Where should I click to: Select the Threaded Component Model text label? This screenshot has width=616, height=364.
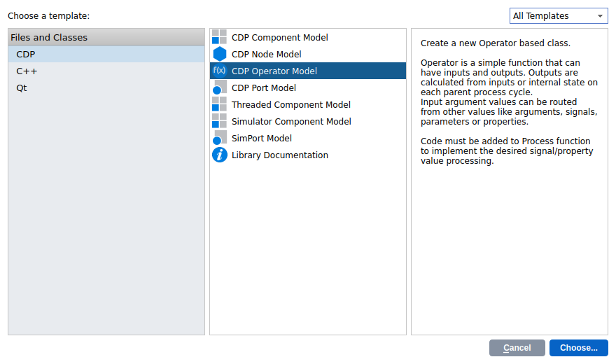click(x=290, y=104)
